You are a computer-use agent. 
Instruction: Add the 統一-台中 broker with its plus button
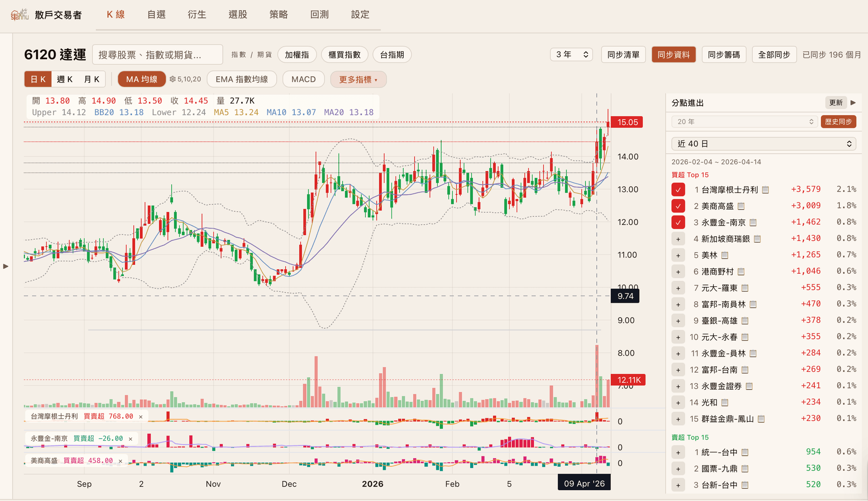tap(678, 453)
